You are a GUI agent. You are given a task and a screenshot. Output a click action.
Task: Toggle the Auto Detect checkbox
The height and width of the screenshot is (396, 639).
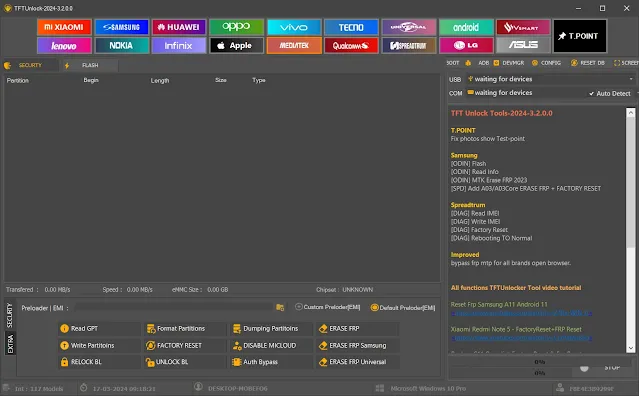[x=610, y=94]
